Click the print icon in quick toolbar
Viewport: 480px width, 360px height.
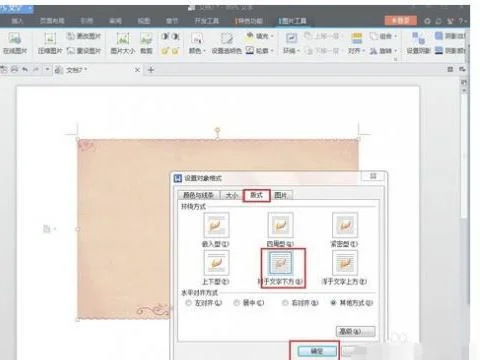point(14,70)
